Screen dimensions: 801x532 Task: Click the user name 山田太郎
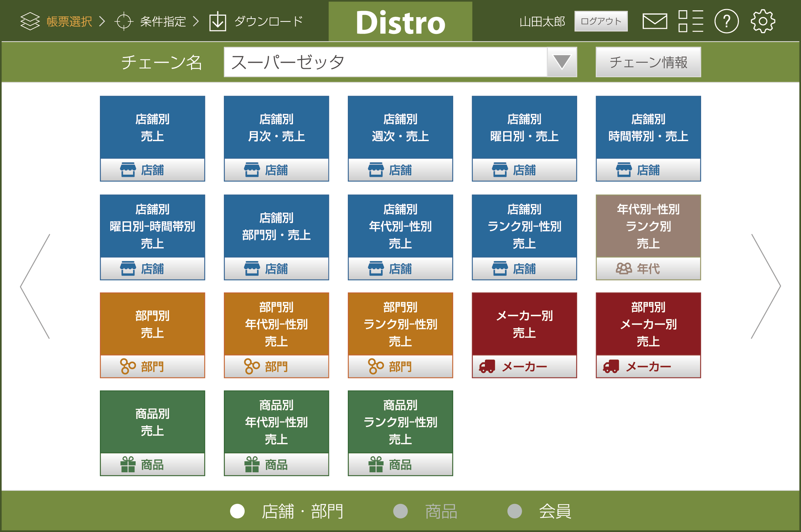pyautogui.click(x=542, y=22)
